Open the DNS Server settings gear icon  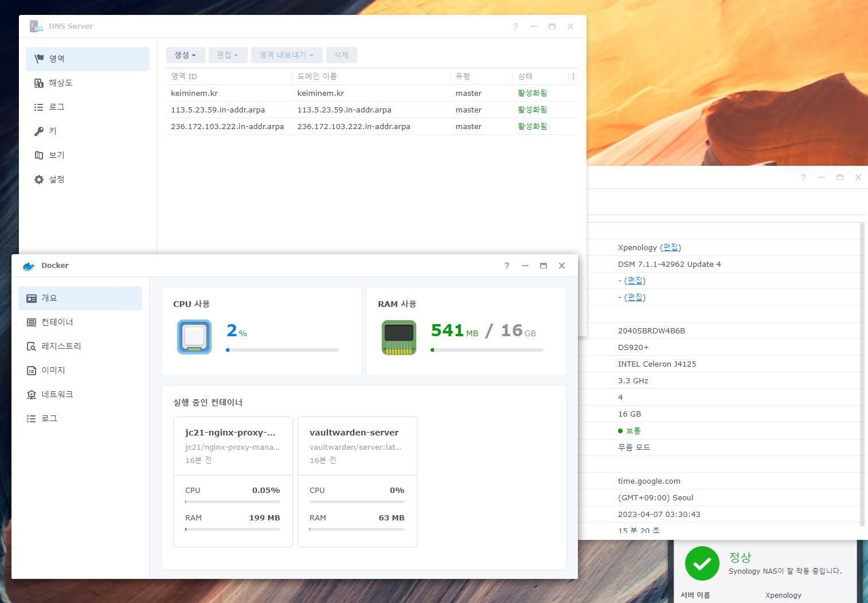[x=39, y=180]
